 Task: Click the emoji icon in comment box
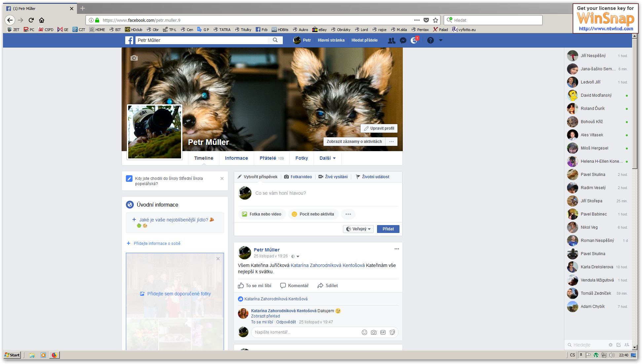point(364,332)
